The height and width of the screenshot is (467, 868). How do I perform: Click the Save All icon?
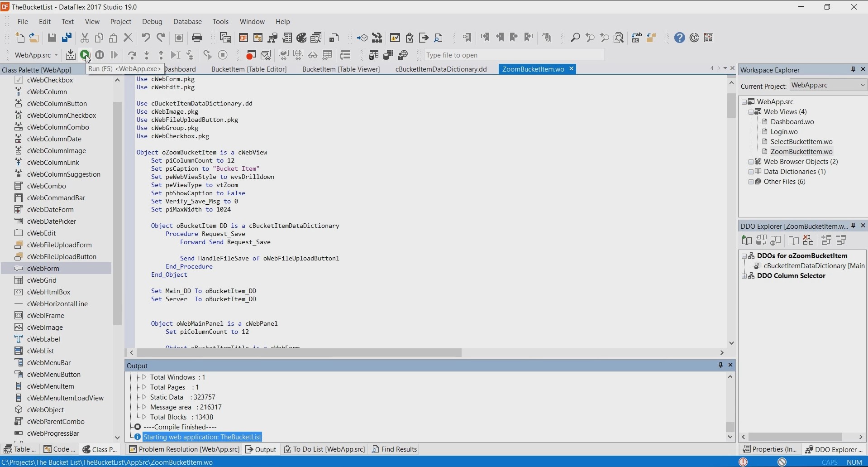(x=67, y=38)
